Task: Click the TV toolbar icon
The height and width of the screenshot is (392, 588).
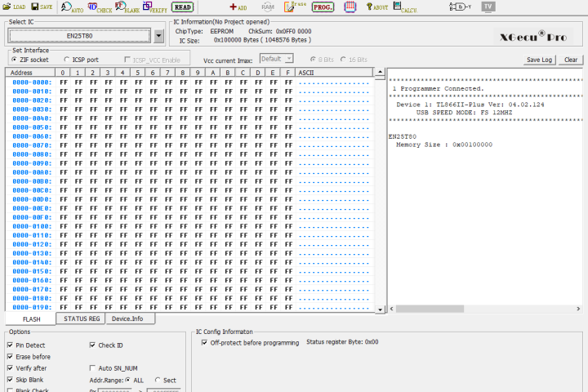Action: click(x=488, y=7)
